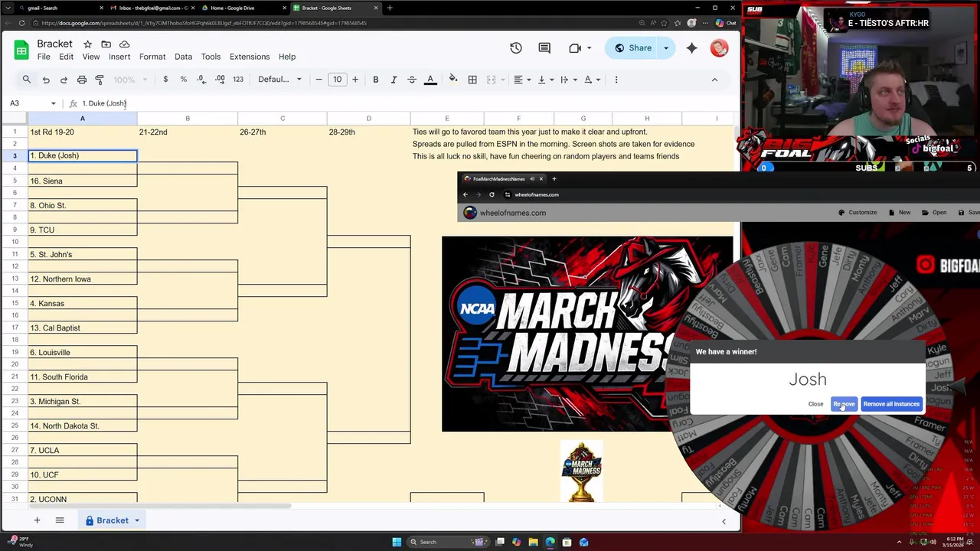
Task: Edit the font size field
Action: pos(337,80)
